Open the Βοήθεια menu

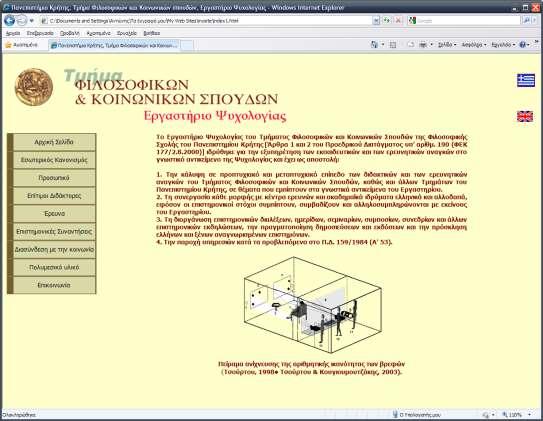(x=152, y=33)
